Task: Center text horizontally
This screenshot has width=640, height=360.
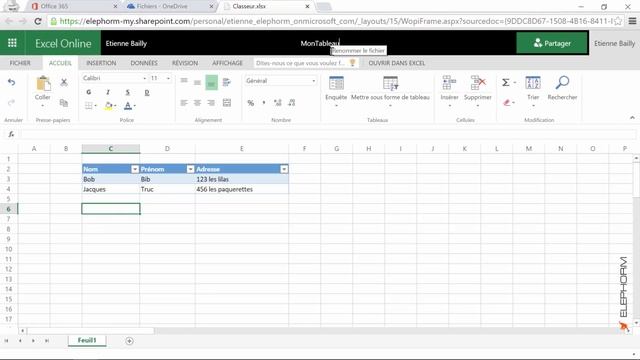Action: 197,103
